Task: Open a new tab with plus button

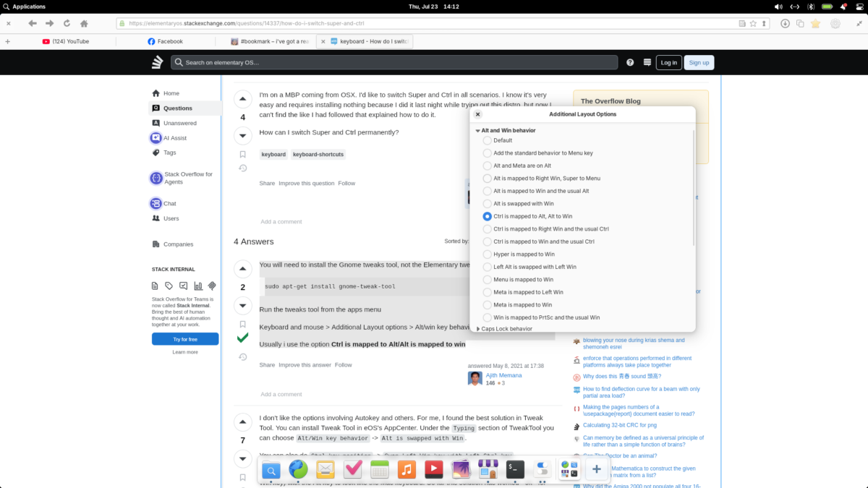Action: click(8, 41)
